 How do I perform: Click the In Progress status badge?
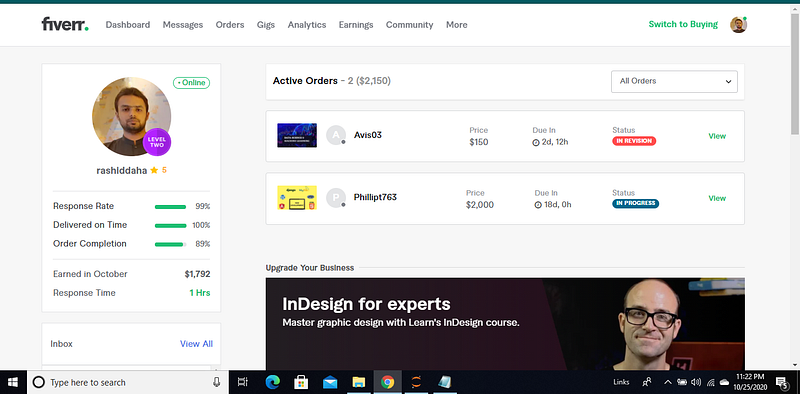point(636,204)
